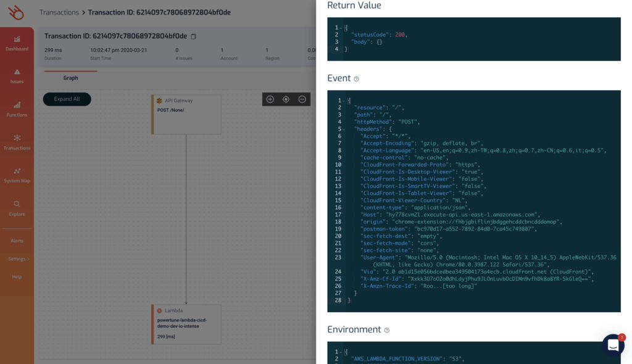Viewport: 632px width, 364px height.
Task: Collapse the Environment JSON root at line 1
Action: click(341, 352)
